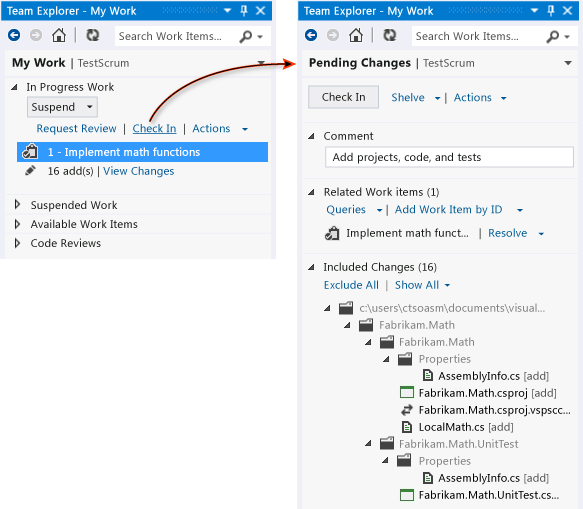The image size is (583, 509).
Task: Click Home icon in right Pending Changes panel
Action: pos(356,35)
